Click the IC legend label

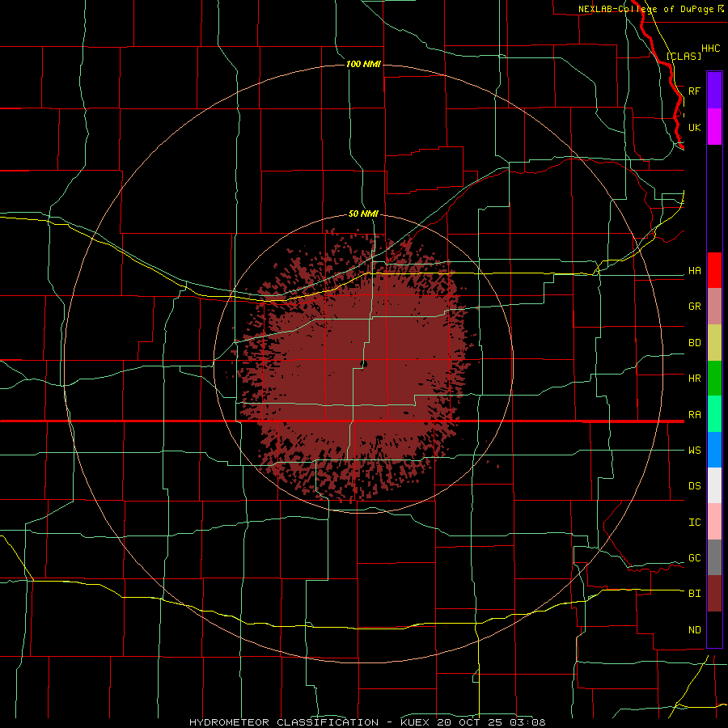tap(694, 523)
